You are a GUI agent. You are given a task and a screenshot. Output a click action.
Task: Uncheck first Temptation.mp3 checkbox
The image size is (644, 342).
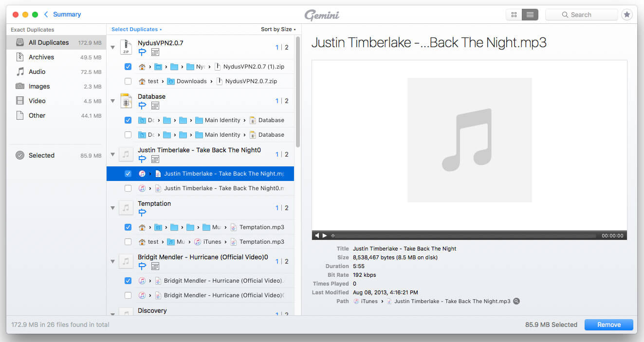pos(128,227)
